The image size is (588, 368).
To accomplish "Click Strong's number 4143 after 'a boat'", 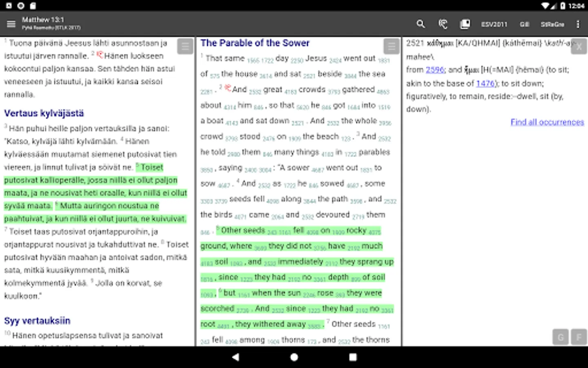I will [232, 123].
